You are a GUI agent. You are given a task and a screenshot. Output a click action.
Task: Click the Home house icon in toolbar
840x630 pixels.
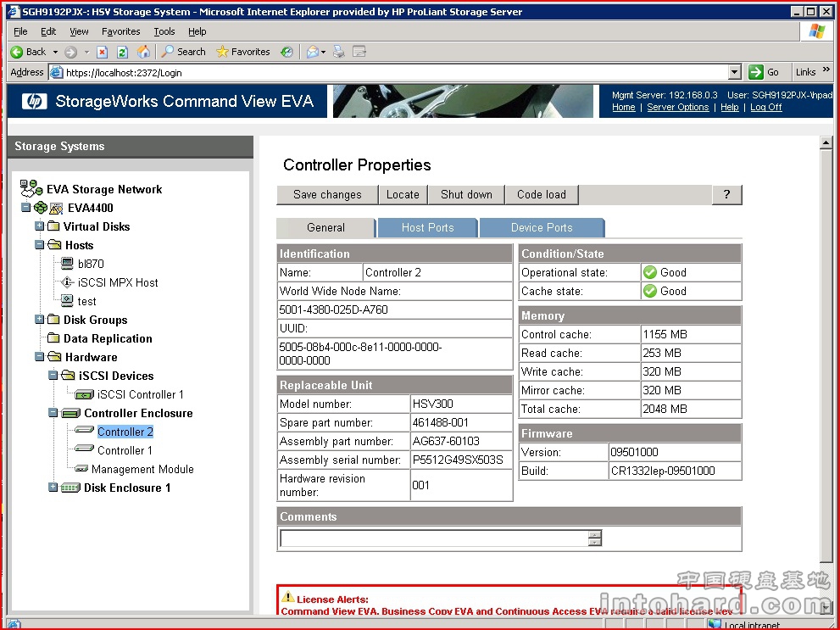click(x=143, y=52)
